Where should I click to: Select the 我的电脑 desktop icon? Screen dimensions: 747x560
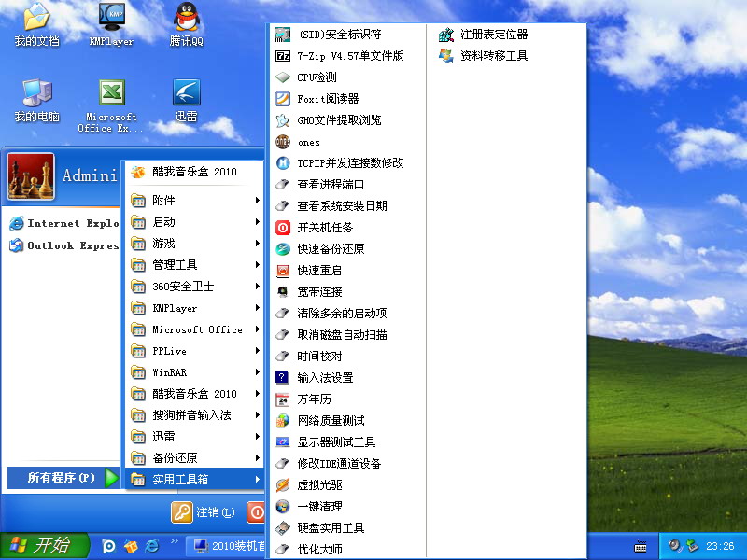click(x=36, y=100)
